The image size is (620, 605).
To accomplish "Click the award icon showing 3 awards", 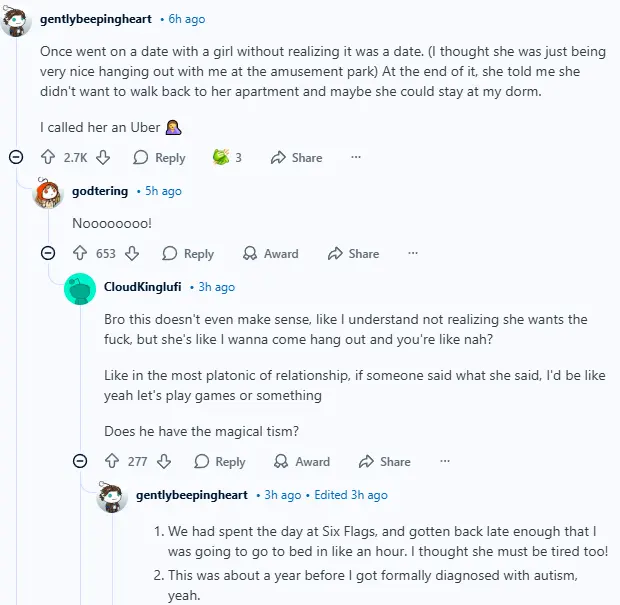I will click(x=221, y=157).
